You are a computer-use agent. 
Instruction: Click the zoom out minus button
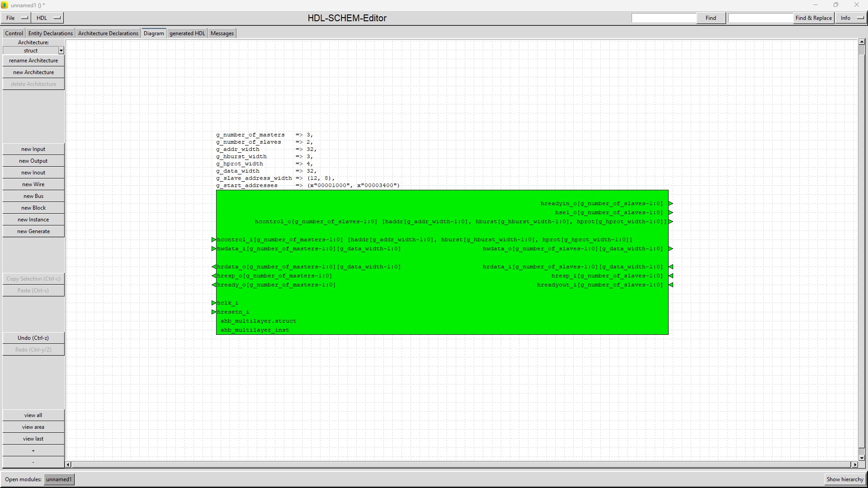(33, 462)
